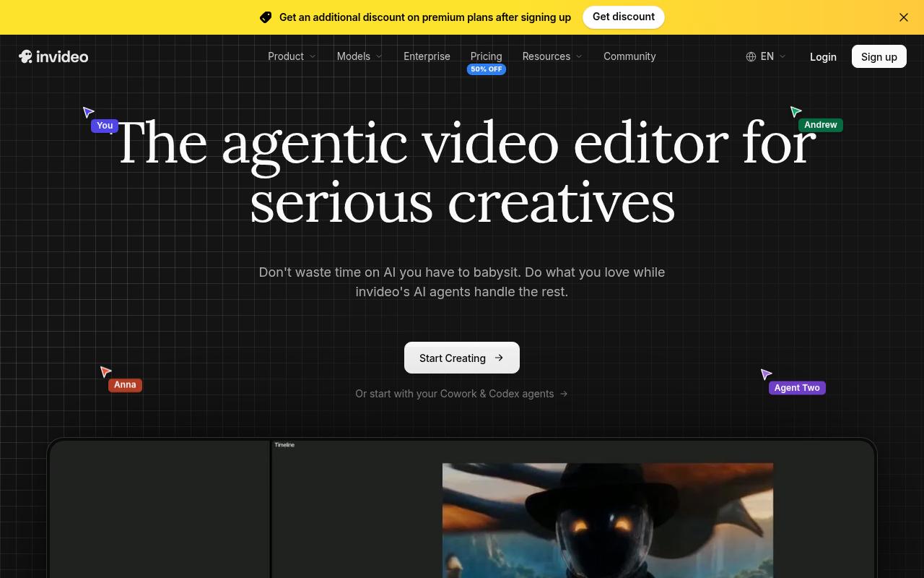This screenshot has height=578, width=924.
Task: Click the Product chevron arrow
Action: click(x=313, y=56)
